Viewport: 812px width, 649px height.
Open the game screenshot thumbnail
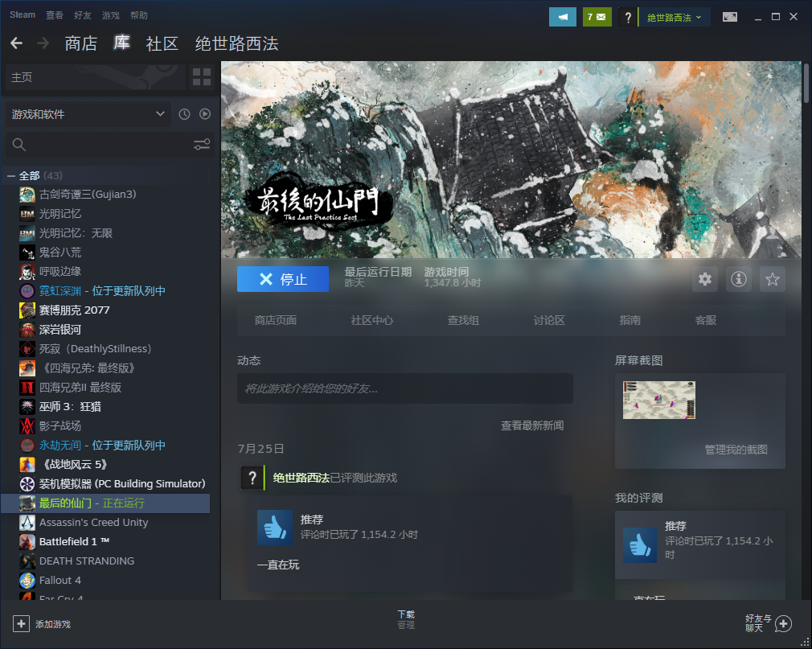pyautogui.click(x=658, y=400)
